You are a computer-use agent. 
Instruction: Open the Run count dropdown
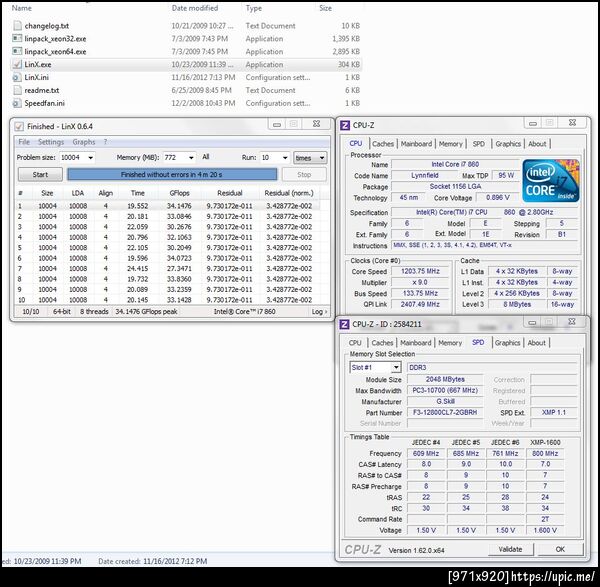pos(285,158)
